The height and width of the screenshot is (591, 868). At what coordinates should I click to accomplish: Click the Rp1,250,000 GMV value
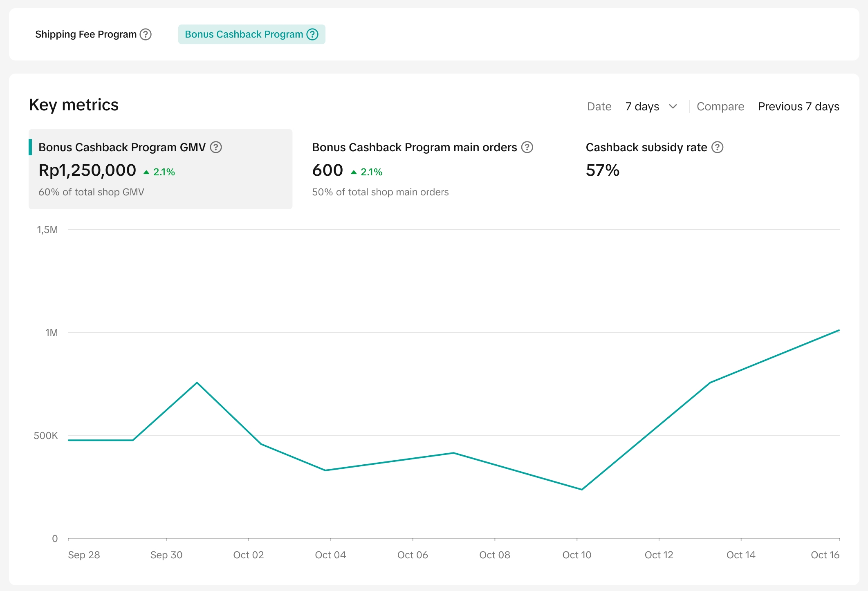coord(87,170)
